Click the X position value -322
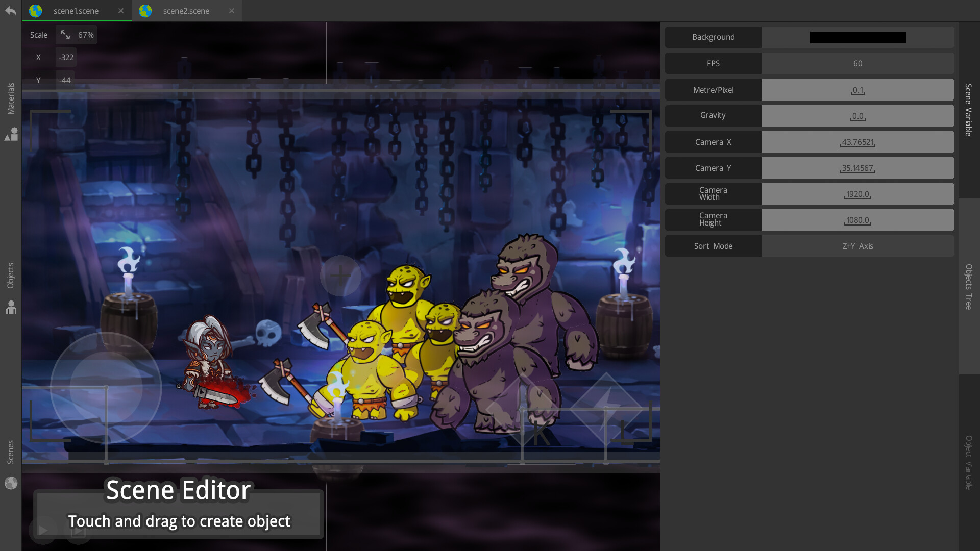980x551 pixels. [x=66, y=57]
